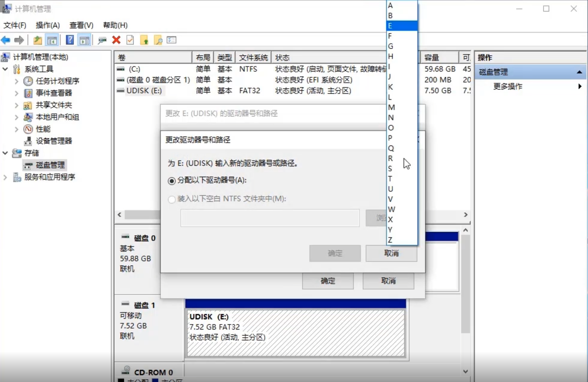The width and height of the screenshot is (588, 382).
Task: Choose drive letter F in the dropdown list
Action: tap(390, 36)
